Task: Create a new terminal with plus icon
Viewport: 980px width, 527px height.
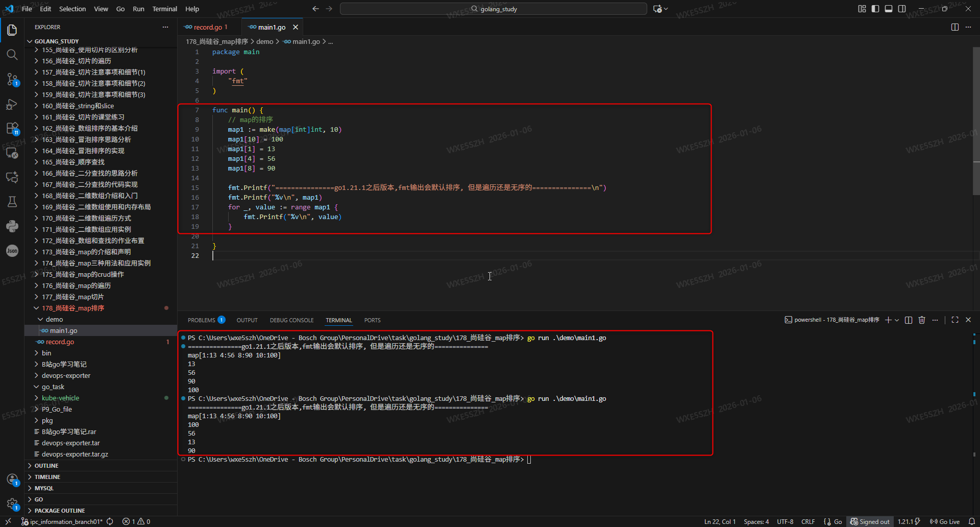Action: [x=888, y=320]
